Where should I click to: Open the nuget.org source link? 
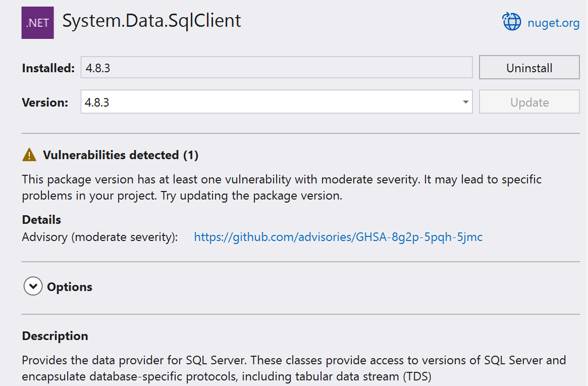(x=553, y=23)
